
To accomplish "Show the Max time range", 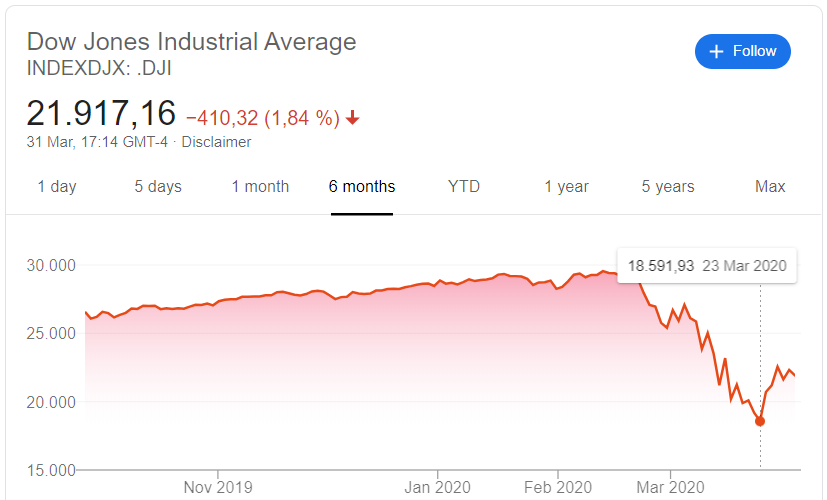I will (x=770, y=187).
